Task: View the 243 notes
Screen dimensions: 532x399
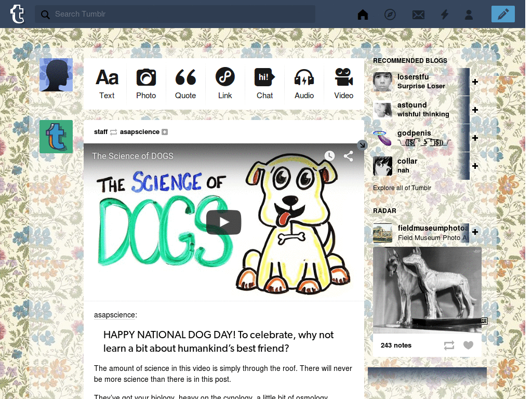Action: click(x=396, y=345)
